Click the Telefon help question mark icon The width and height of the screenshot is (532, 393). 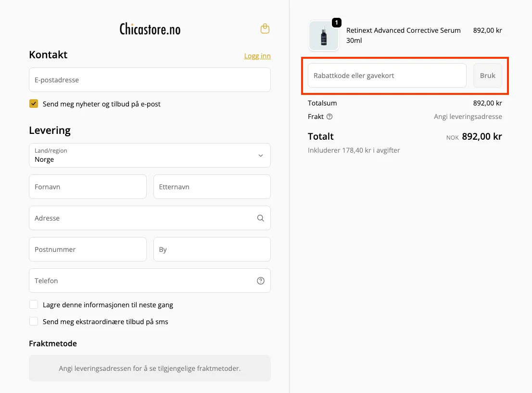[x=261, y=281]
